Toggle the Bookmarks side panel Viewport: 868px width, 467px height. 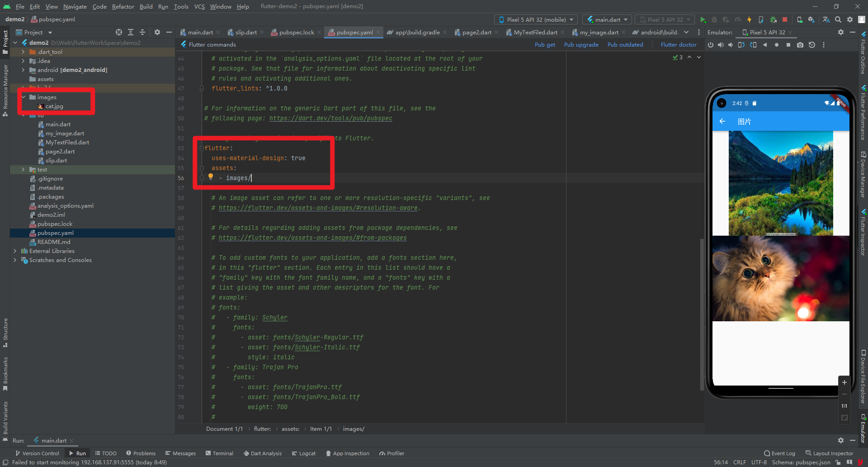coord(5,374)
